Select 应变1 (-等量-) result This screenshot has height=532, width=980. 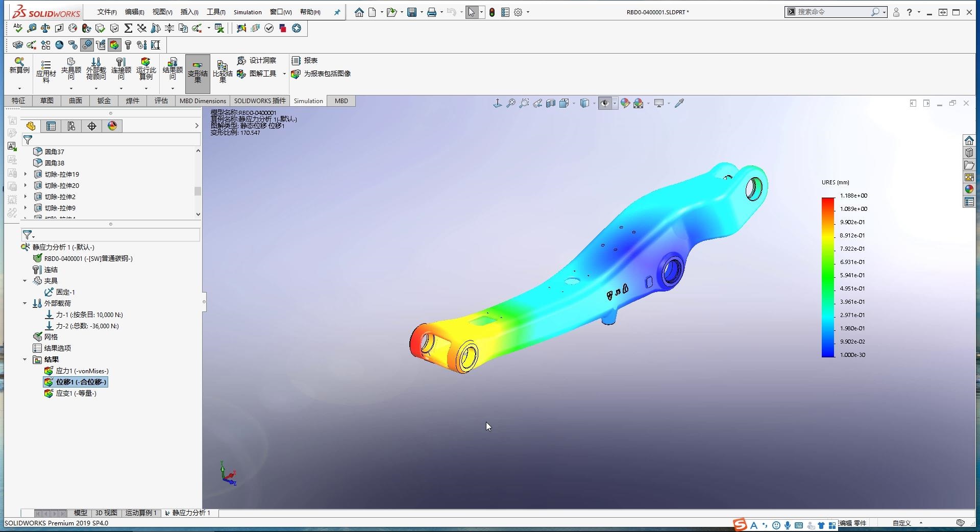[x=70, y=393]
